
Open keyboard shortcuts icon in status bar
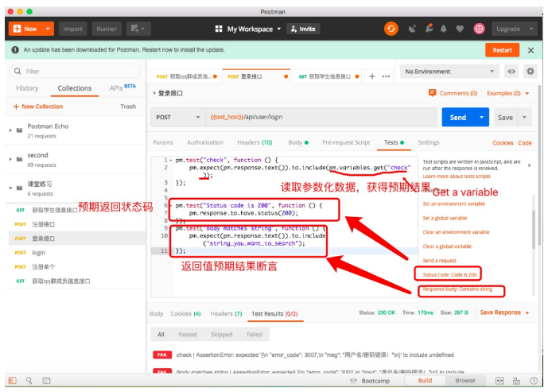pos(516,380)
